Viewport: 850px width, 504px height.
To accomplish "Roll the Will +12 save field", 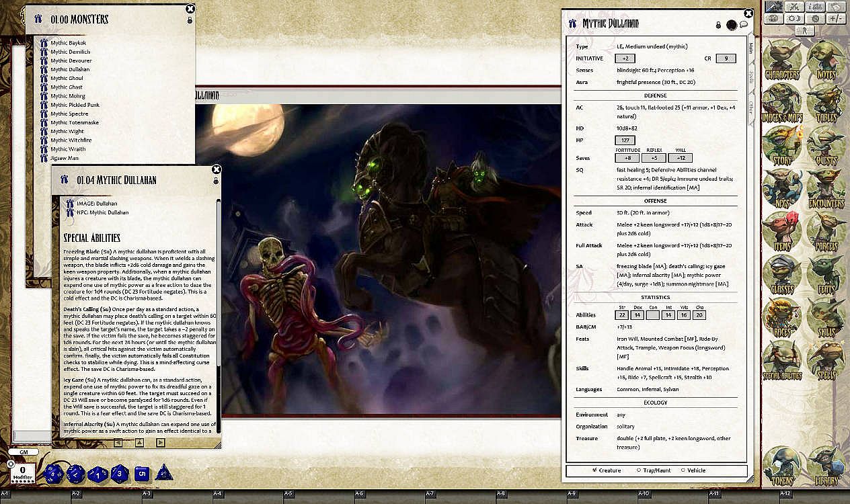I will [x=680, y=158].
